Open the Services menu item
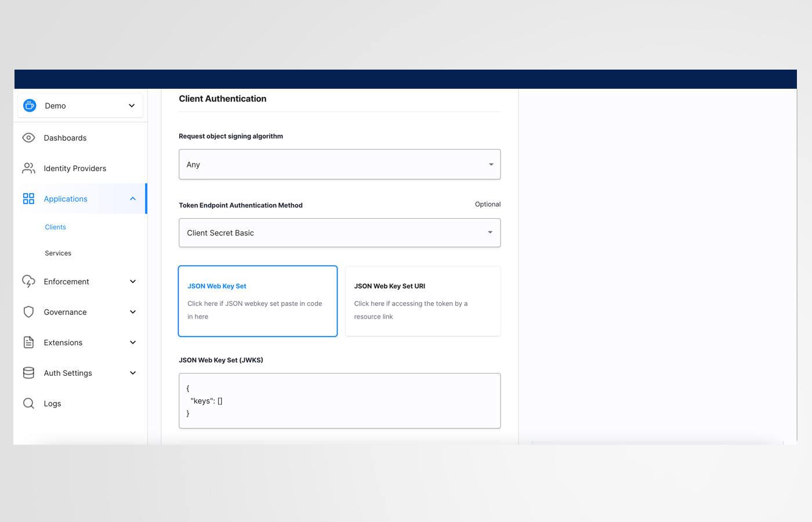The width and height of the screenshot is (812, 522). pyautogui.click(x=57, y=253)
